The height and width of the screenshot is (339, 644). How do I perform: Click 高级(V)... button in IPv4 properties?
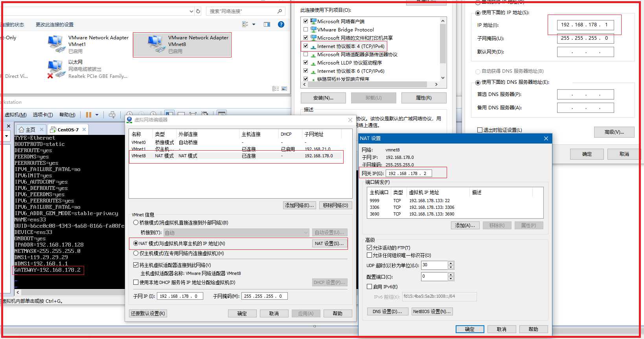(614, 132)
